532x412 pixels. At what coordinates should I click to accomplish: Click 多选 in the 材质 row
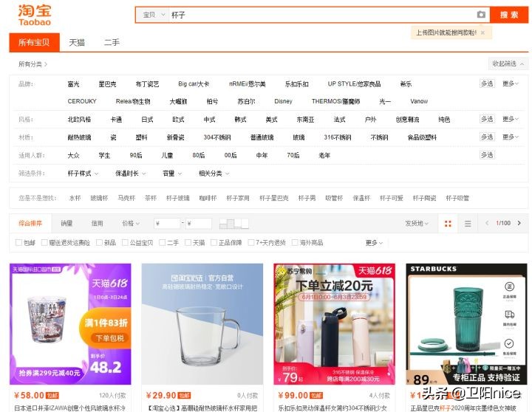pos(487,137)
